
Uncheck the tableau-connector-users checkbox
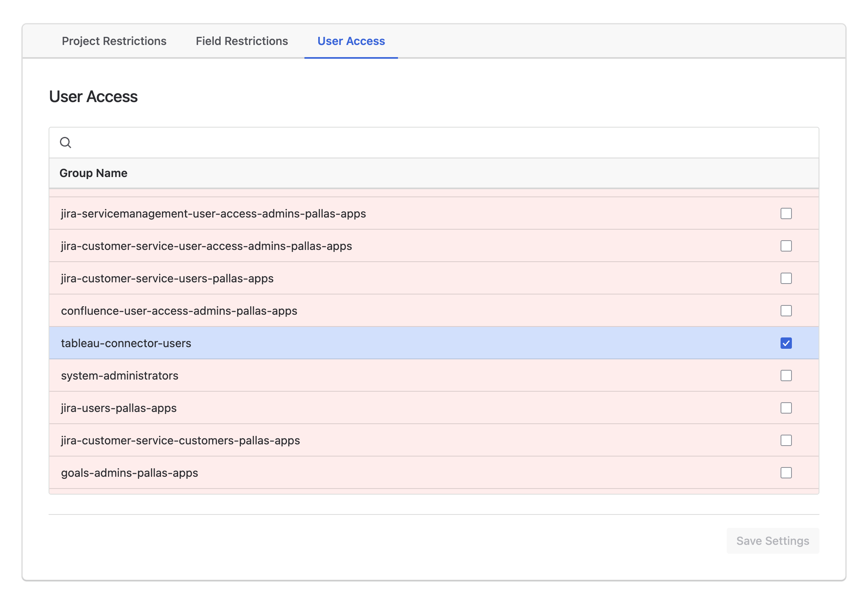coord(786,343)
